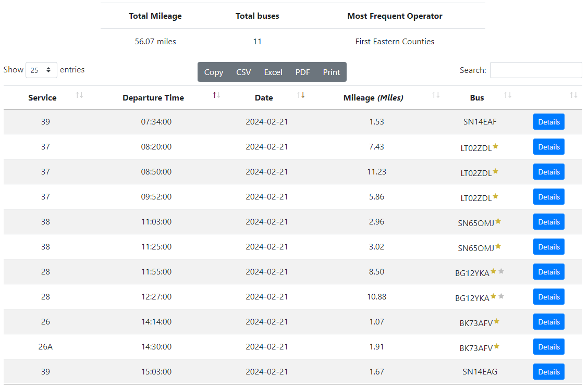This screenshot has height=388, width=588.
Task: Print the journey table
Action: tap(331, 72)
